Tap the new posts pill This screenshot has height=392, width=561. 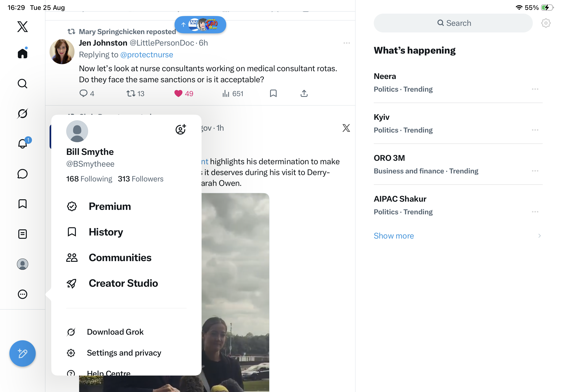click(200, 24)
